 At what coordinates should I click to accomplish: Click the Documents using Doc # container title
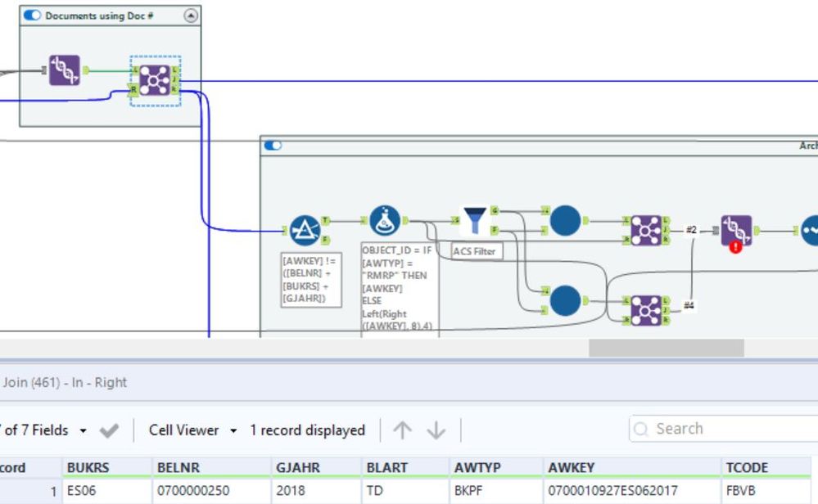click(x=99, y=16)
